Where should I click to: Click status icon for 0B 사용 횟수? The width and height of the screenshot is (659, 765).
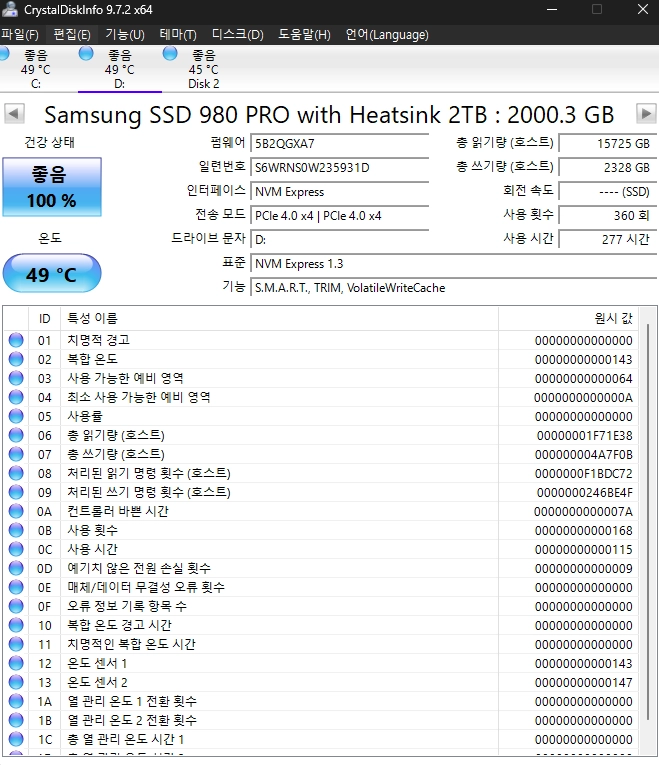(x=16, y=530)
